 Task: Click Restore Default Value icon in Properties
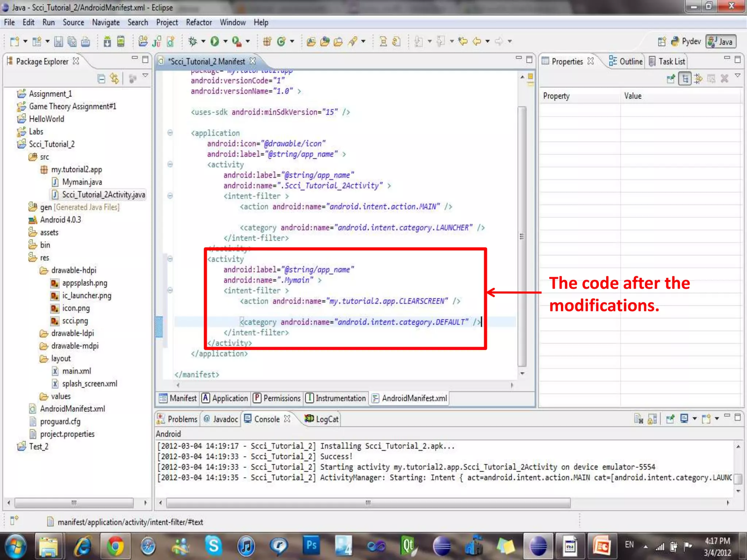point(711,78)
